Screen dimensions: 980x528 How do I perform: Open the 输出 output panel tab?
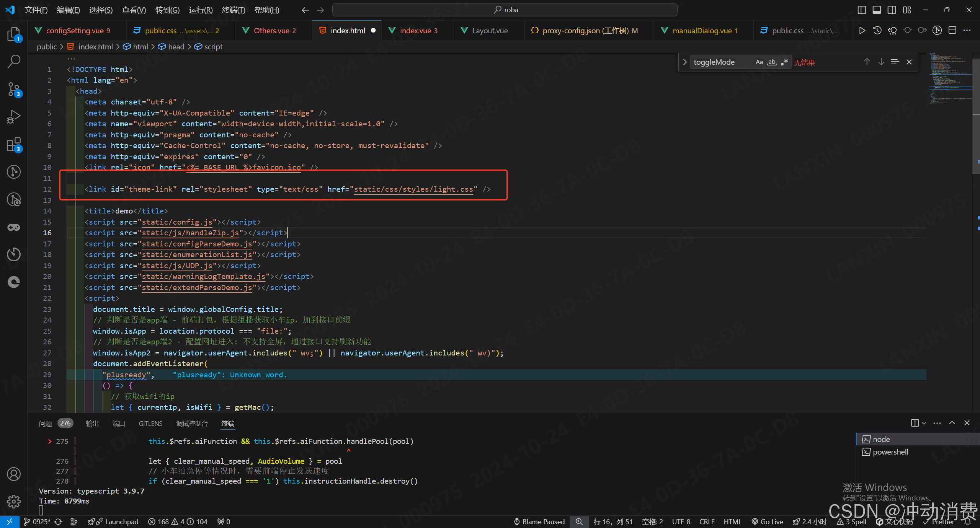pos(92,423)
